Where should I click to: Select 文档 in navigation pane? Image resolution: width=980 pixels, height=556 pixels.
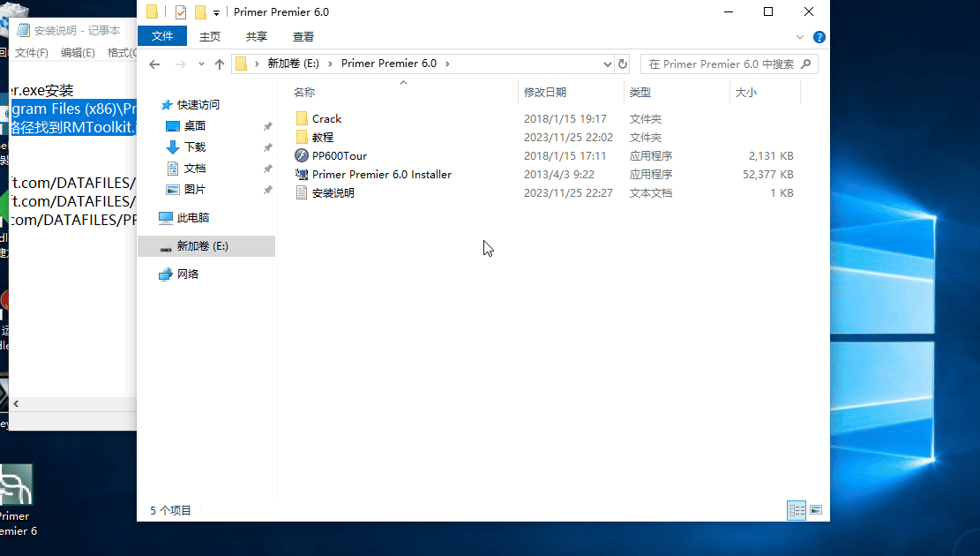194,169
